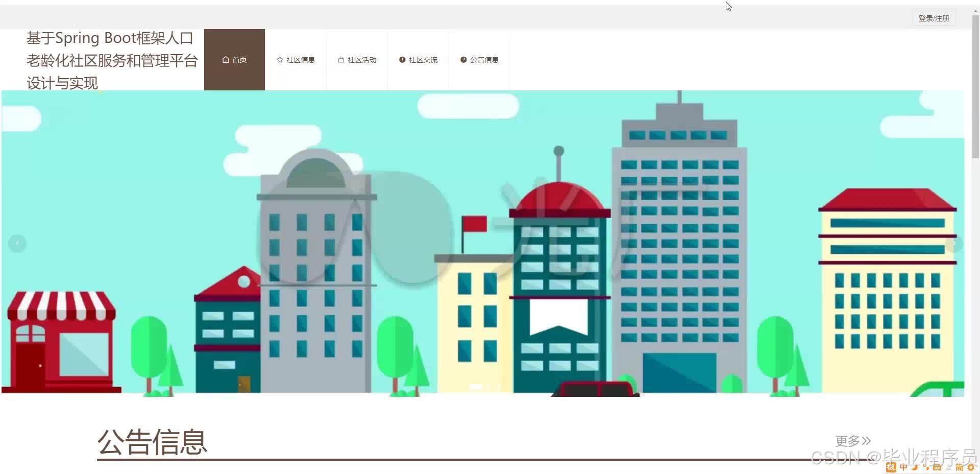Open the 社区信息 menu item
The width and height of the screenshot is (980, 474).
tap(296, 60)
